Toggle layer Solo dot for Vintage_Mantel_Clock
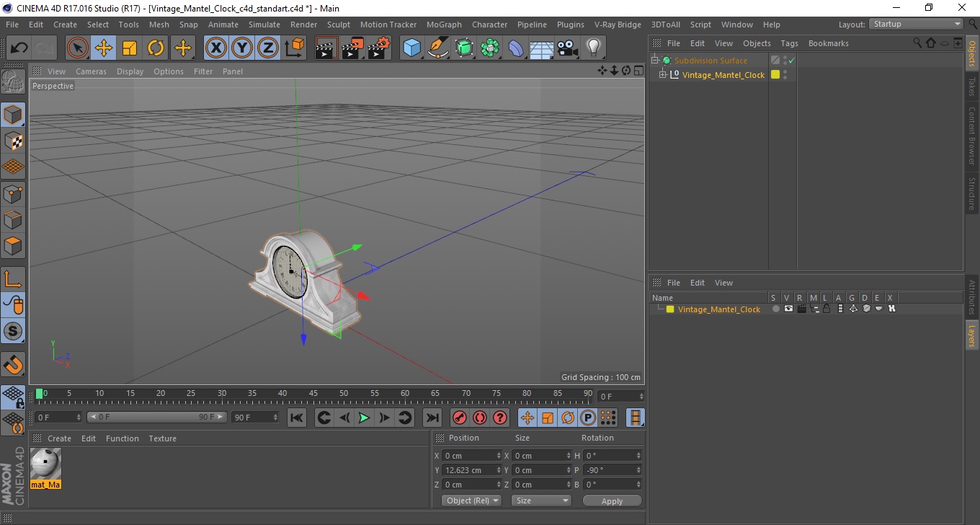Image resolution: width=980 pixels, height=525 pixels. coord(775,309)
